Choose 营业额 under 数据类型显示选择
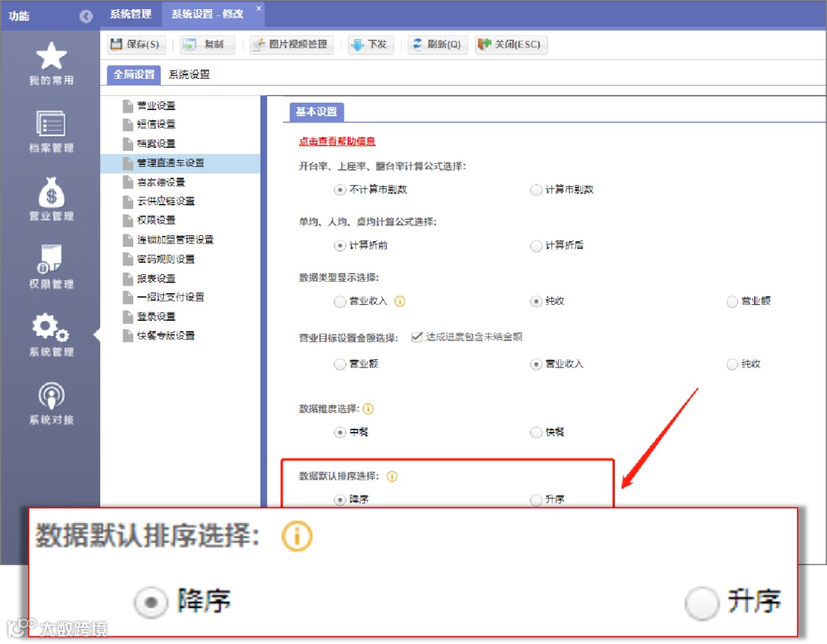The height and width of the screenshot is (644, 827). [732, 302]
